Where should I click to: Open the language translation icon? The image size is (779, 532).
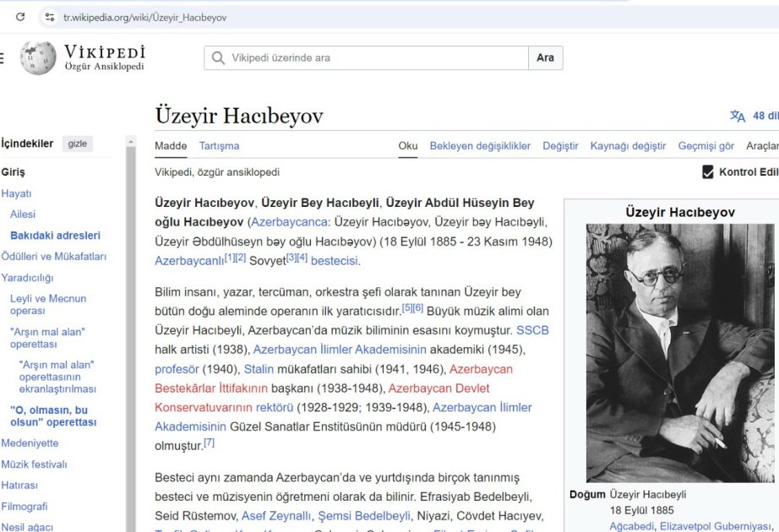pos(738,117)
